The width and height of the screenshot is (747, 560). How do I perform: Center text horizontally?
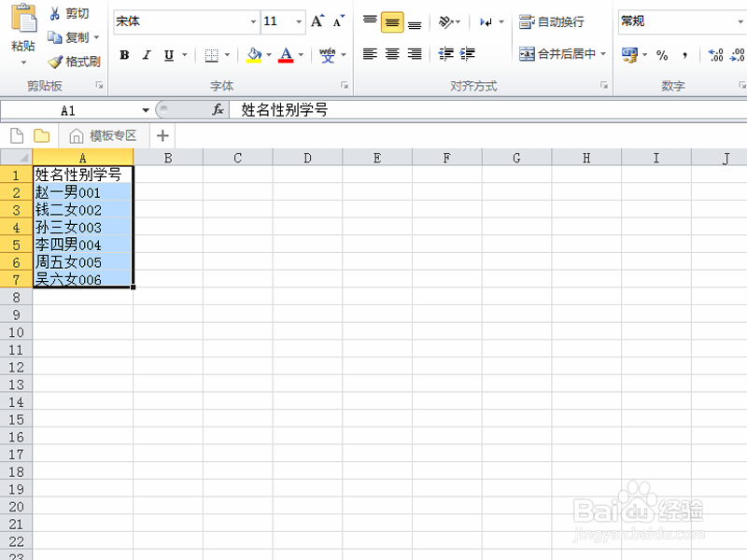(x=392, y=54)
